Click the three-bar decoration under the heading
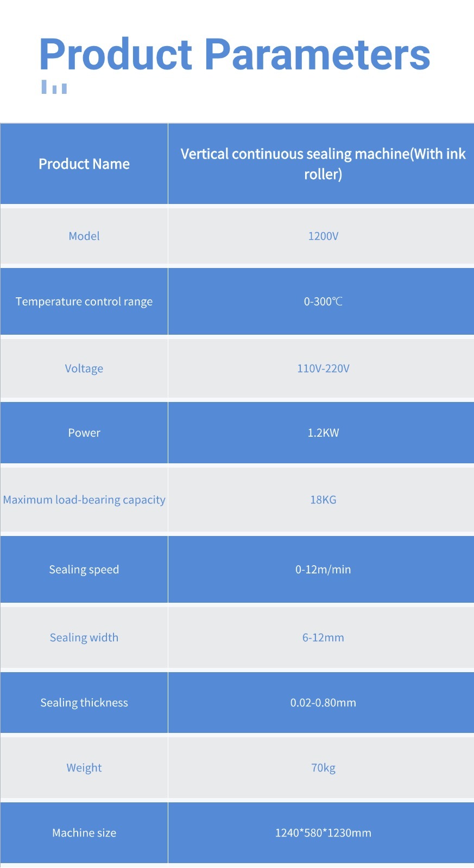Screen dimensions: 474x868 click(x=54, y=87)
